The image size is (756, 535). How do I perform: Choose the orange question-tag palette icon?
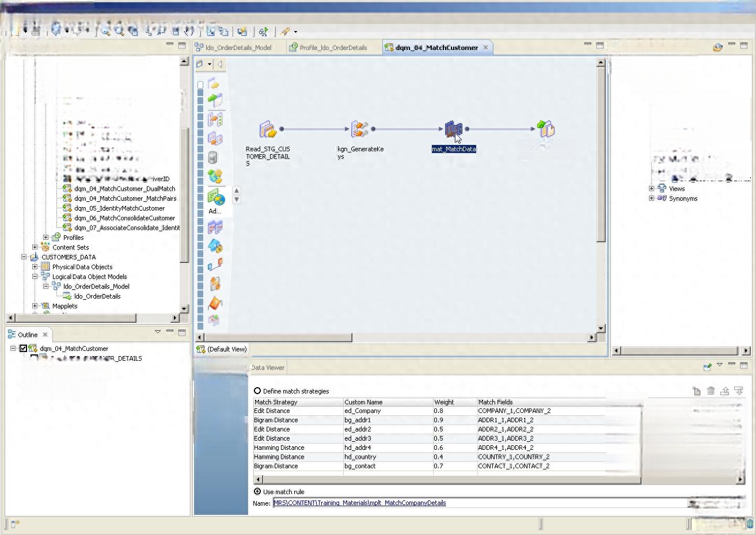click(215, 303)
